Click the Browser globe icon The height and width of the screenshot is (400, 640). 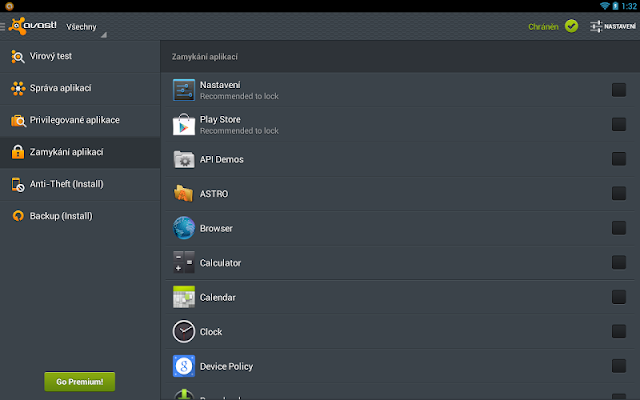184,228
